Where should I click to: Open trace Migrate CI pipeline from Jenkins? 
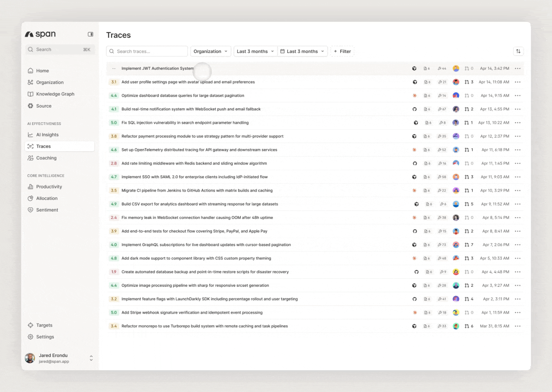(197, 191)
